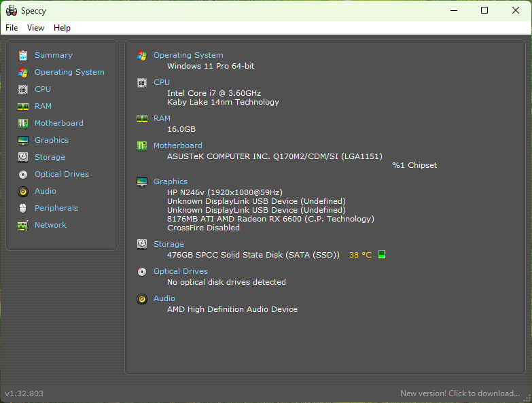Select Operating System in the sidebar

tap(69, 72)
